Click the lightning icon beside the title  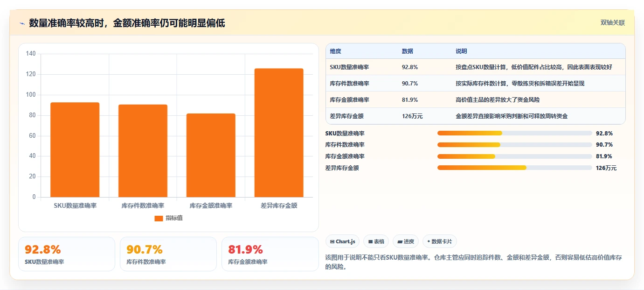22,23
